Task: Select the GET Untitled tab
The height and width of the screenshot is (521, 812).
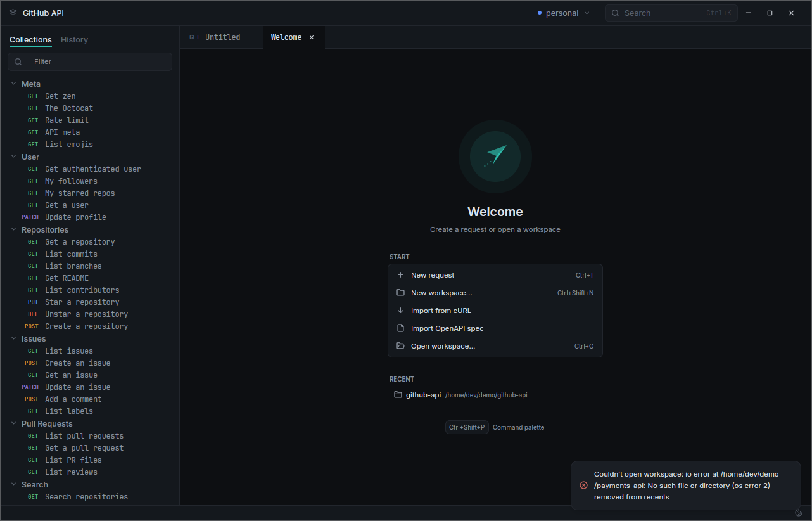Action: point(221,37)
